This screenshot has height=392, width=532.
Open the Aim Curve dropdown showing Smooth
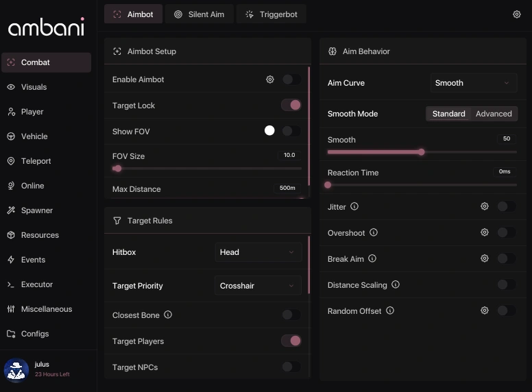[474, 83]
